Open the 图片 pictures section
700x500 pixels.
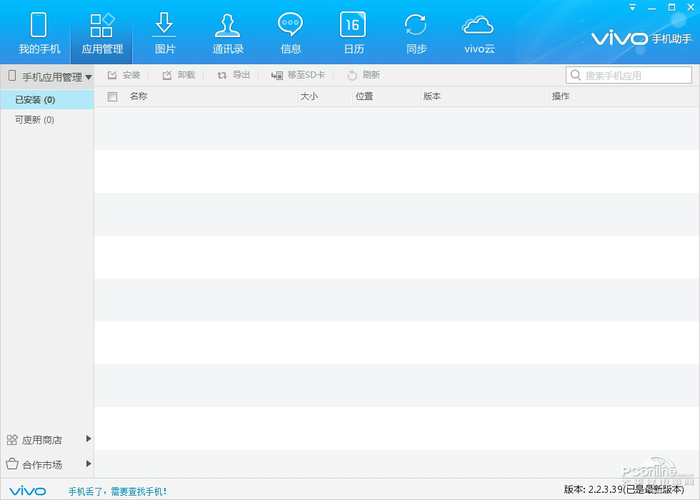[x=164, y=33]
